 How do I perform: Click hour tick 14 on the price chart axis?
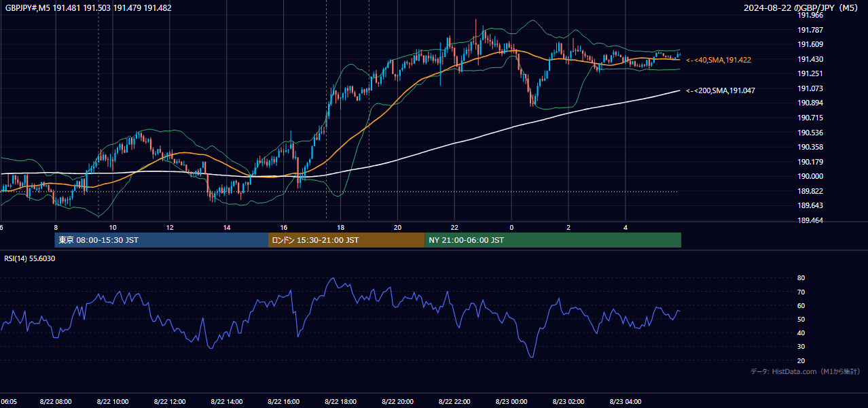(227, 227)
